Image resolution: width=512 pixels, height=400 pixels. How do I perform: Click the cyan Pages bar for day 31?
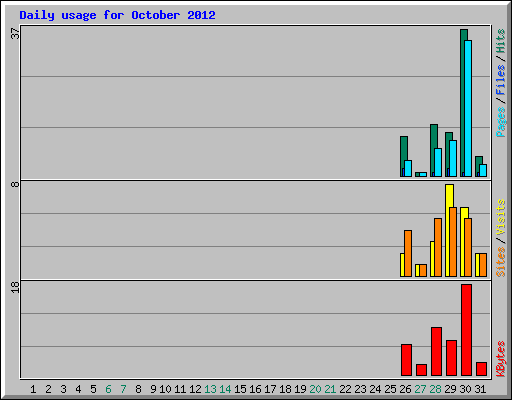coord(483,170)
